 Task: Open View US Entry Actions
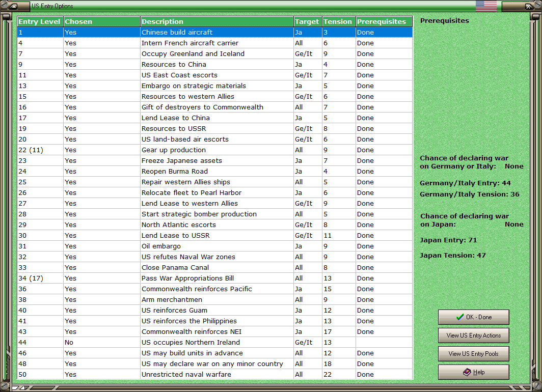[473, 335]
